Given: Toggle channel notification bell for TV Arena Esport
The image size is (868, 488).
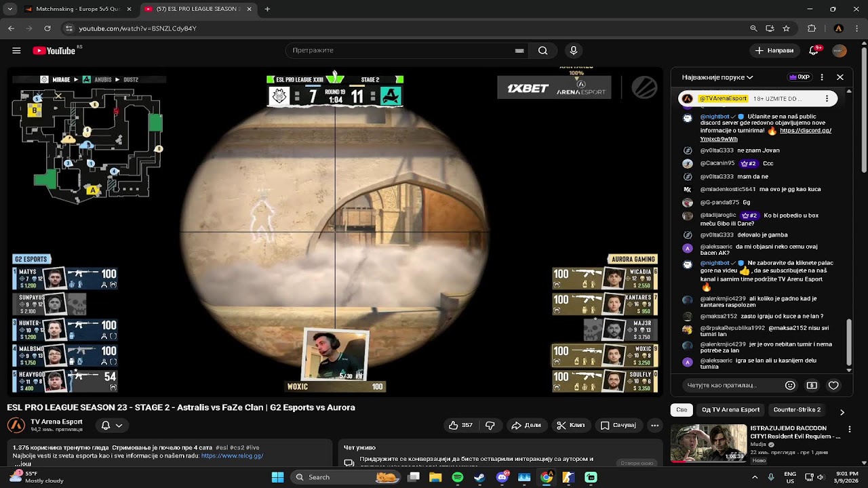Looking at the screenshot, I should [112, 425].
